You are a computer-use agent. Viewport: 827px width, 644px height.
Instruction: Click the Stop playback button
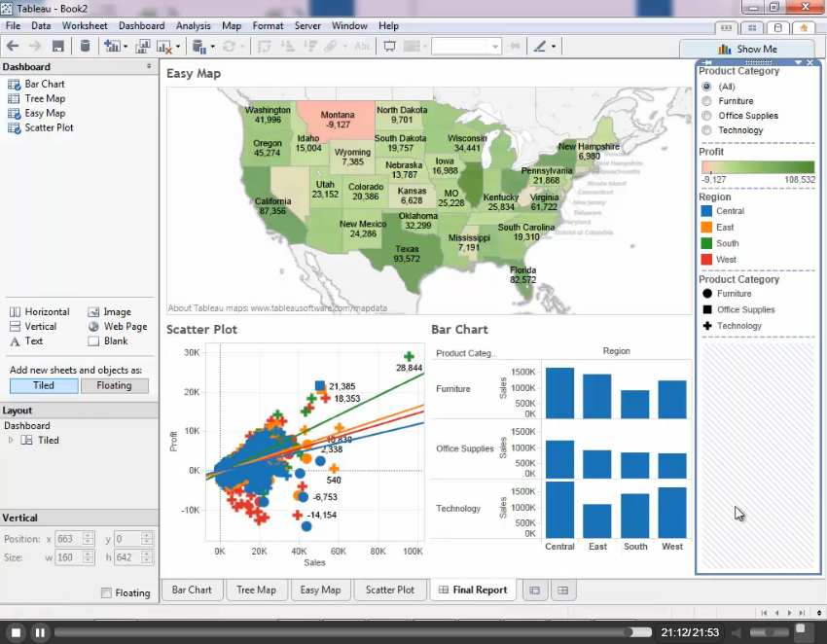pos(16,632)
